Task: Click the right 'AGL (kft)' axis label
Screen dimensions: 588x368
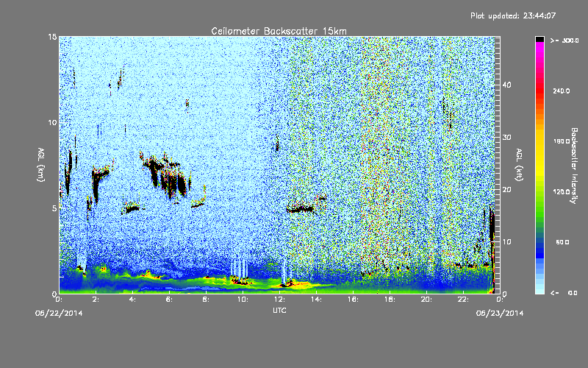Action: (519, 164)
